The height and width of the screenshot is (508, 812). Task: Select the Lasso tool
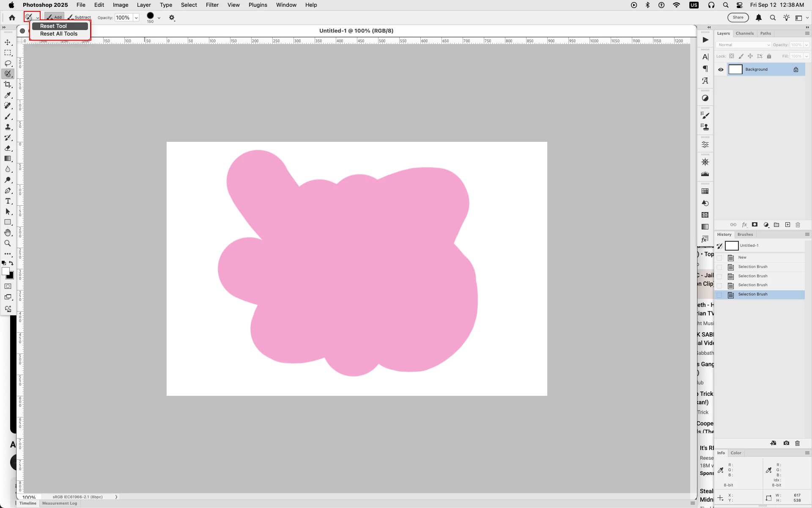pyautogui.click(x=8, y=63)
